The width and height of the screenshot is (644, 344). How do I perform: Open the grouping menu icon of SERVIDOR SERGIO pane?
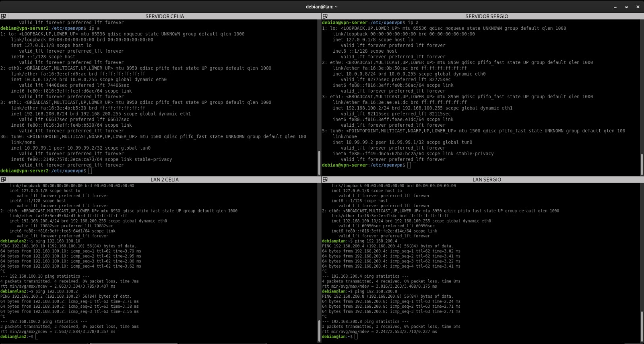pos(325,16)
